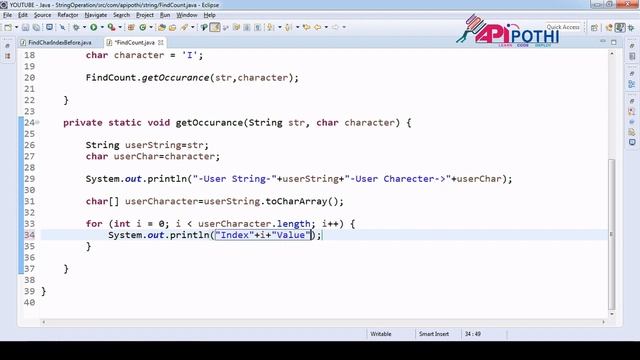640x360 pixels.
Task: Open the Navigate menu
Action: click(x=96, y=15)
